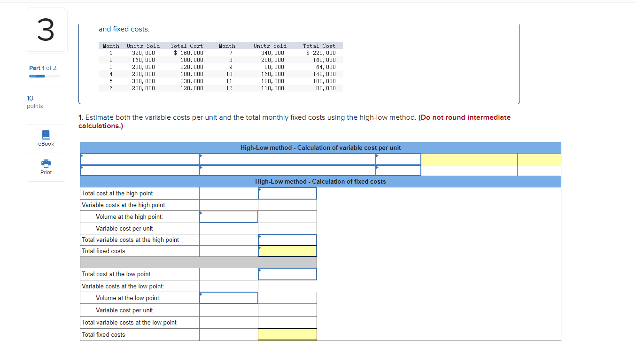Click the 120,000 total cost value for month 6

pyautogui.click(x=192, y=88)
